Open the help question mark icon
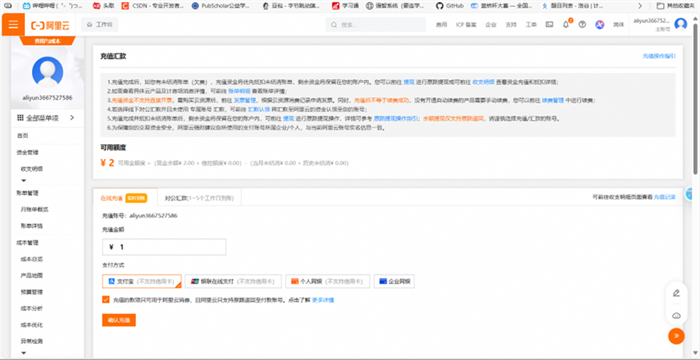 [x=582, y=25]
